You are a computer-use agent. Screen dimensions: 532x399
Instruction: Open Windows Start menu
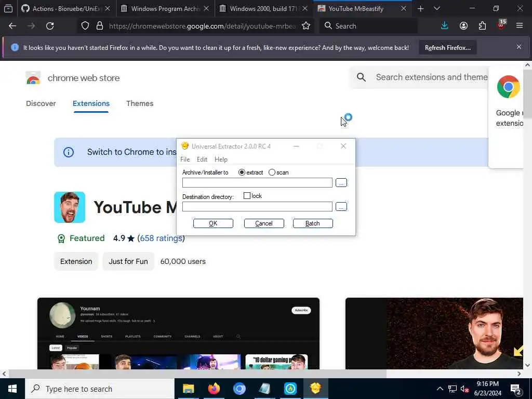pos(12,389)
